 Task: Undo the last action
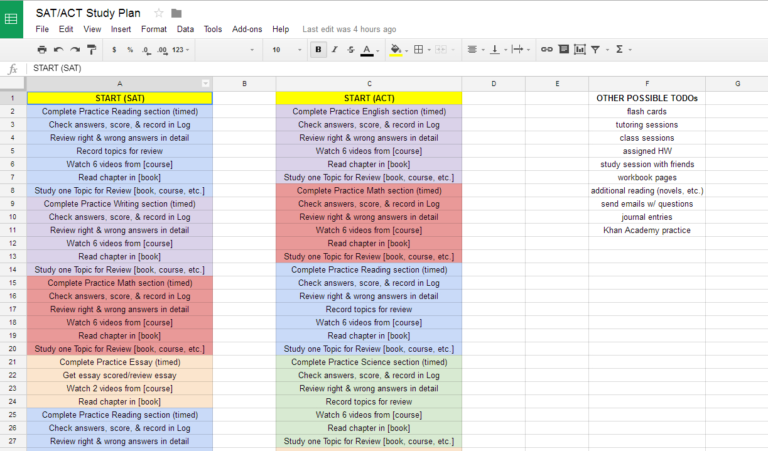pos(58,49)
